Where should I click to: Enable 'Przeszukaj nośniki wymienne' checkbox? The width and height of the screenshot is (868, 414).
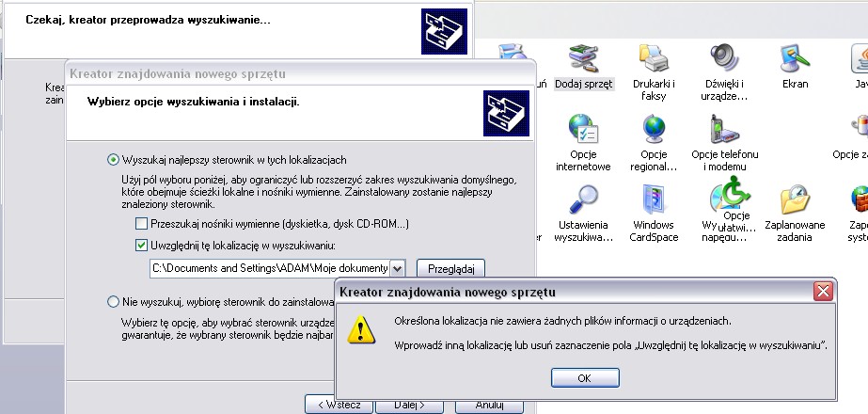coord(141,224)
